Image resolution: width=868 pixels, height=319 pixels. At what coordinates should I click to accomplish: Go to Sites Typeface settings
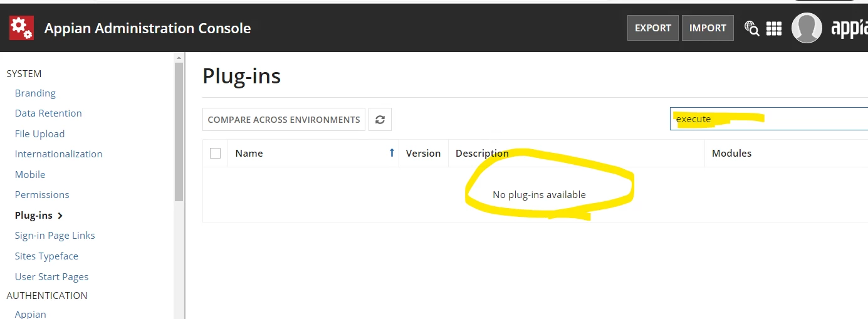click(x=46, y=256)
